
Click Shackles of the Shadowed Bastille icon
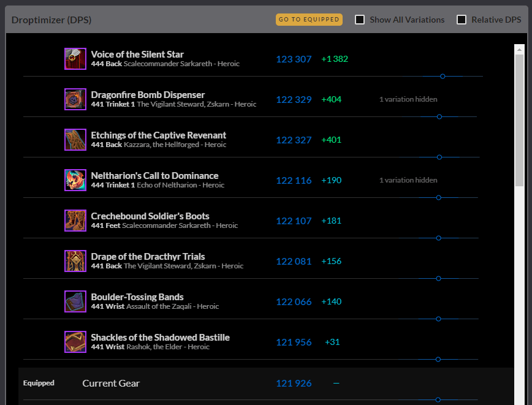pyautogui.click(x=75, y=342)
